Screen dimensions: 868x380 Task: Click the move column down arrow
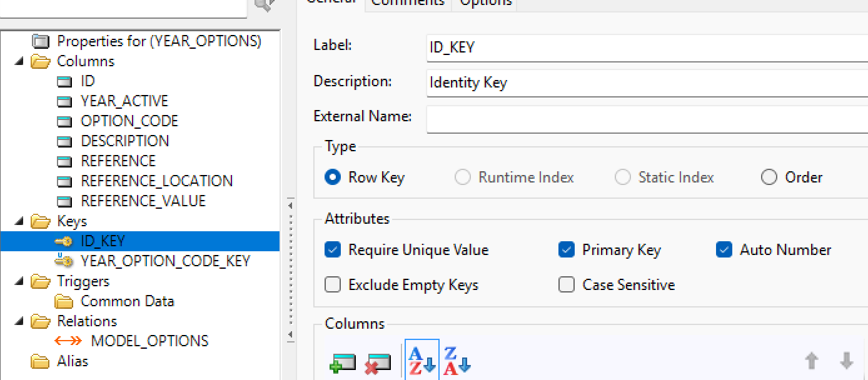pos(846,361)
